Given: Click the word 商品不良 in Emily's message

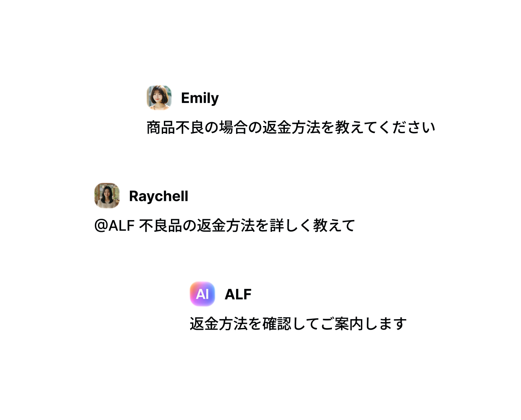Looking at the screenshot, I should (x=175, y=127).
